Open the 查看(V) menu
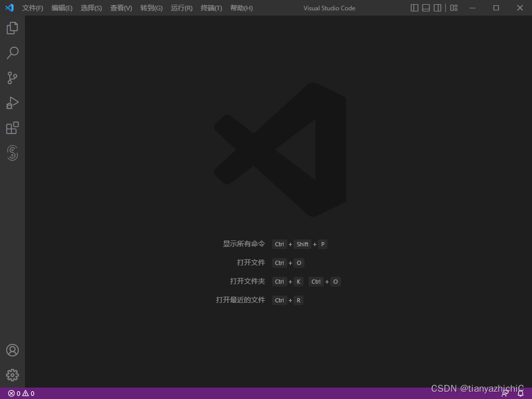Screen dimensions: 532x399 [121, 8]
